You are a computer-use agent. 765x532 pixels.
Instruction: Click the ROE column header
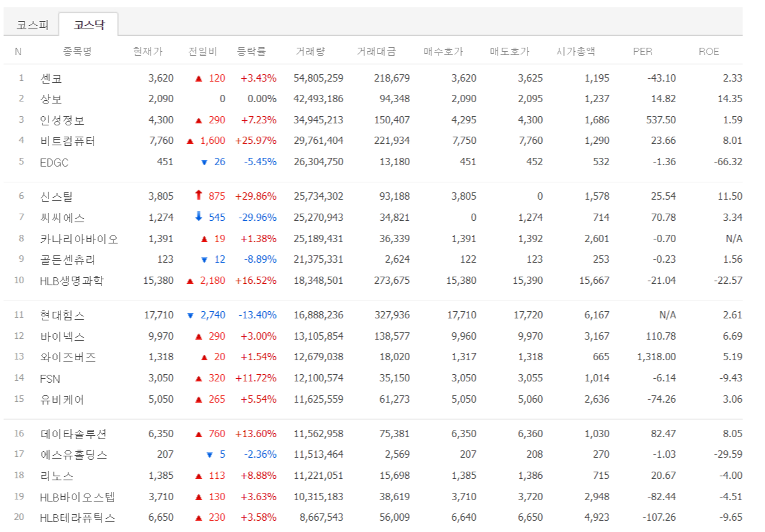(x=709, y=51)
